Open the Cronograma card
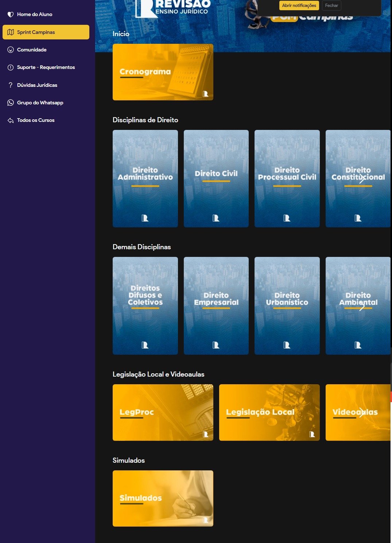This screenshot has height=543, width=392. pyautogui.click(x=163, y=72)
